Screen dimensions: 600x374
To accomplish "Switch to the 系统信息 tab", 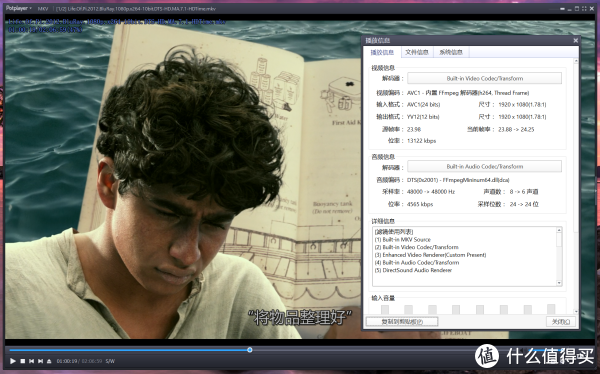I will 451,52.
